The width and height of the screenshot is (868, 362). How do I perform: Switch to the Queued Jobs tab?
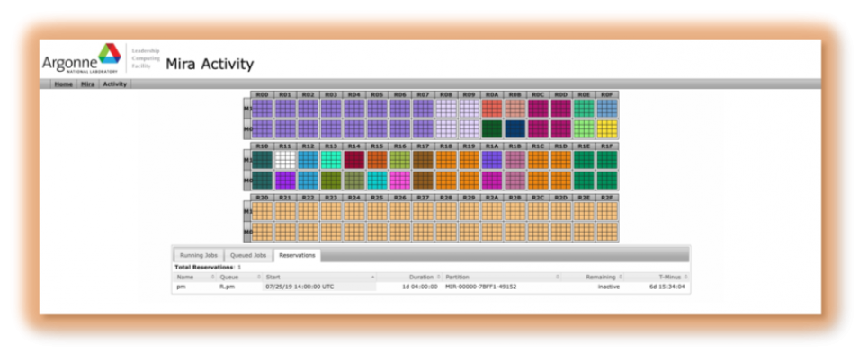247,255
